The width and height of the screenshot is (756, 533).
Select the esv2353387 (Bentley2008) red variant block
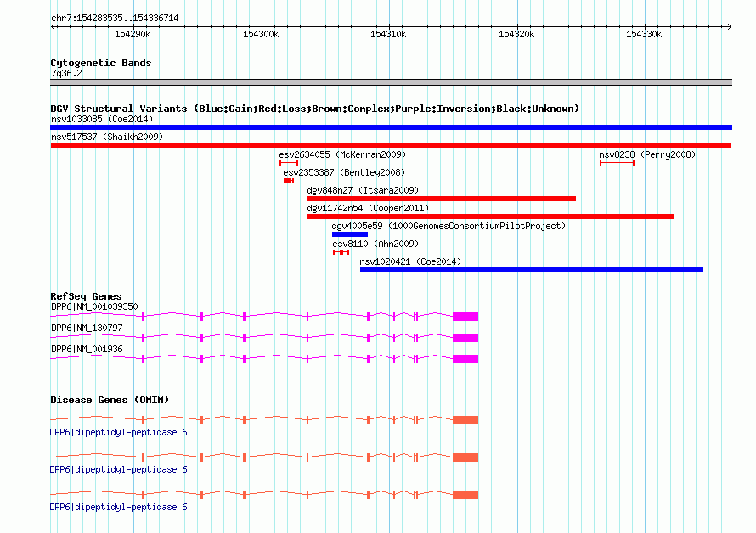click(x=289, y=181)
